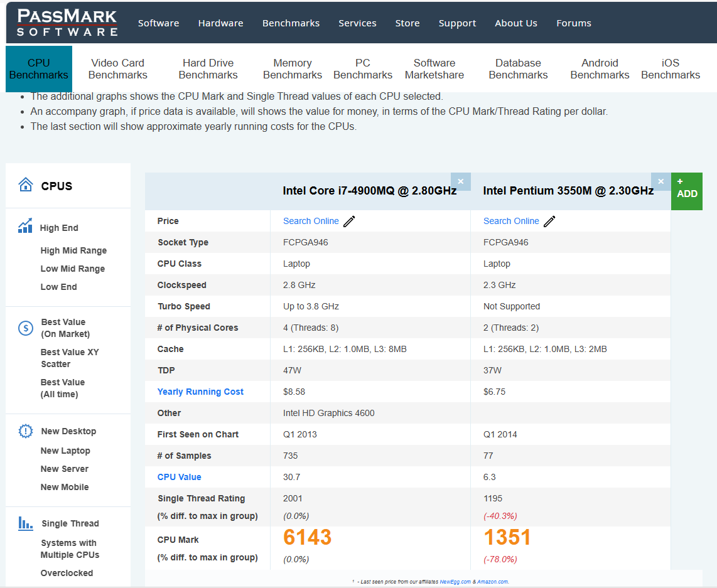Click the CPU Value row link
The width and height of the screenshot is (717, 588).
pyautogui.click(x=180, y=477)
